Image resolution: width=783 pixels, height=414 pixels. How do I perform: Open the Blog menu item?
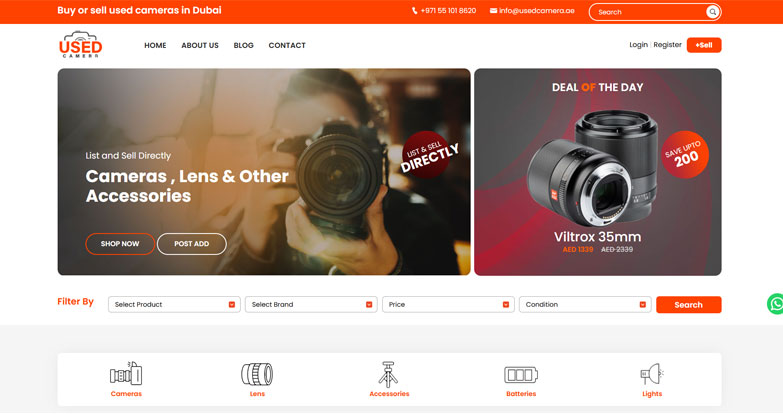click(244, 45)
